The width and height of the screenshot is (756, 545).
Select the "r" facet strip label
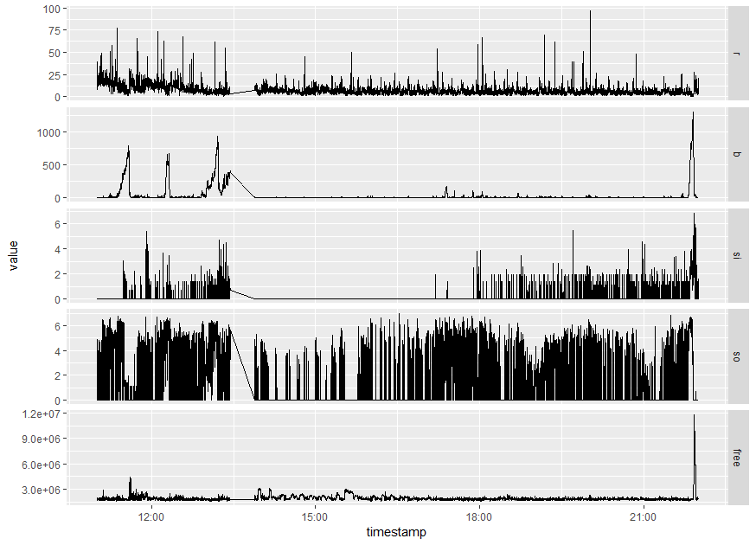click(x=739, y=54)
